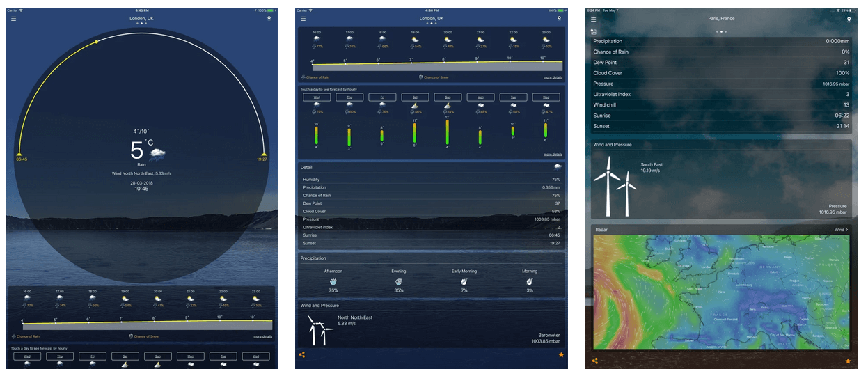Open the hamburger menu on the sun arc screen
Image resolution: width=868 pixels, height=369 pixels.
tap(13, 19)
